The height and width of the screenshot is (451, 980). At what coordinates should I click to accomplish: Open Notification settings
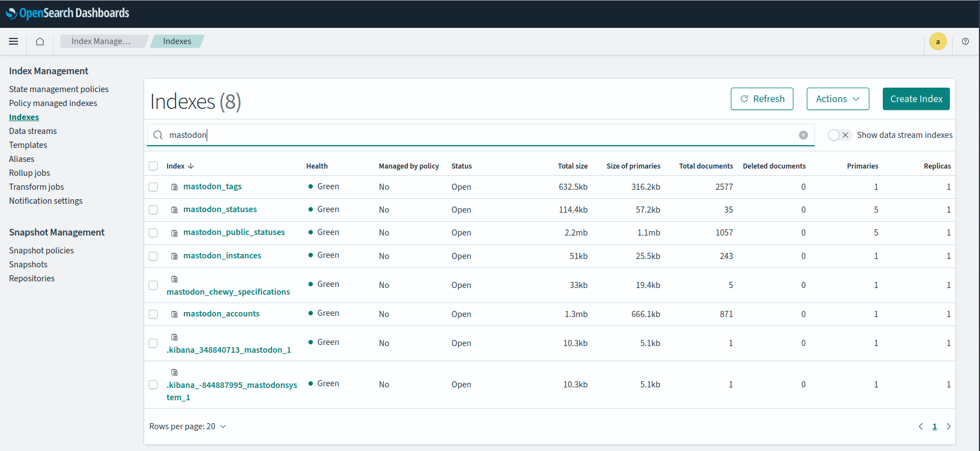[x=46, y=201]
